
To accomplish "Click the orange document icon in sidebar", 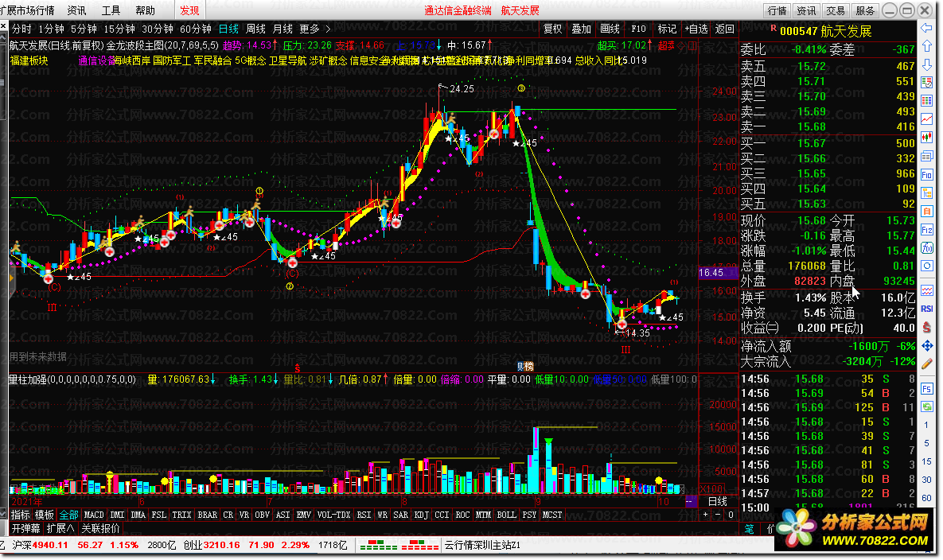I will point(927,211).
